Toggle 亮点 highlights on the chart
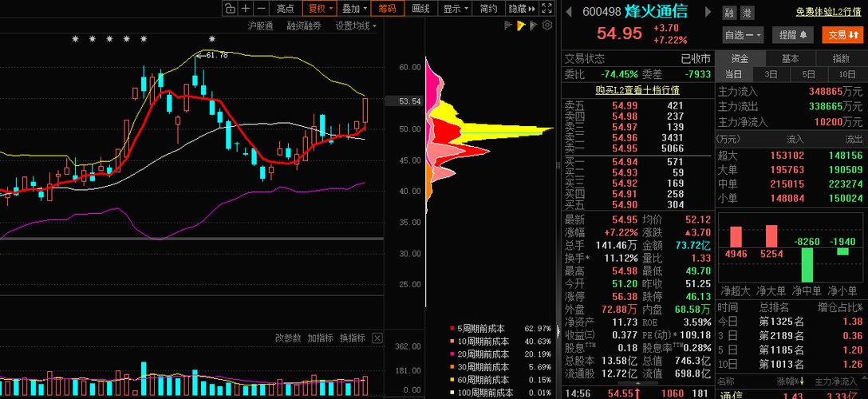The width and height of the screenshot is (868, 399). (286, 8)
